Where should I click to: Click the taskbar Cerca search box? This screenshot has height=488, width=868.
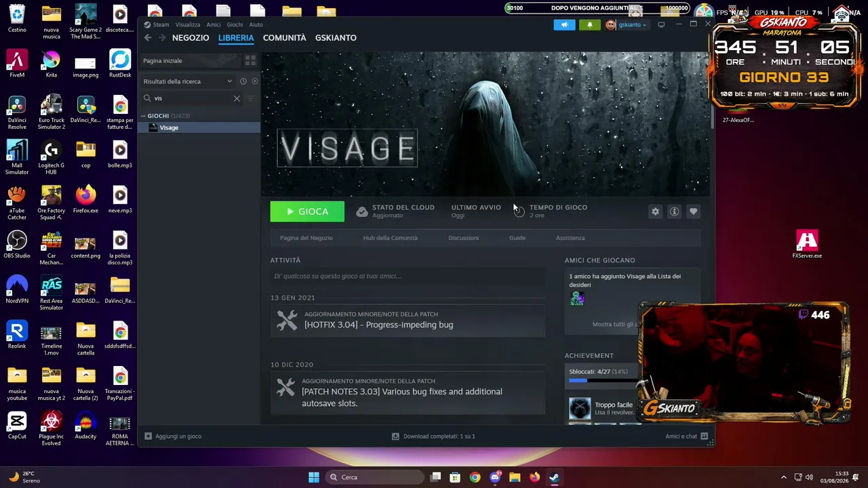[375, 477]
